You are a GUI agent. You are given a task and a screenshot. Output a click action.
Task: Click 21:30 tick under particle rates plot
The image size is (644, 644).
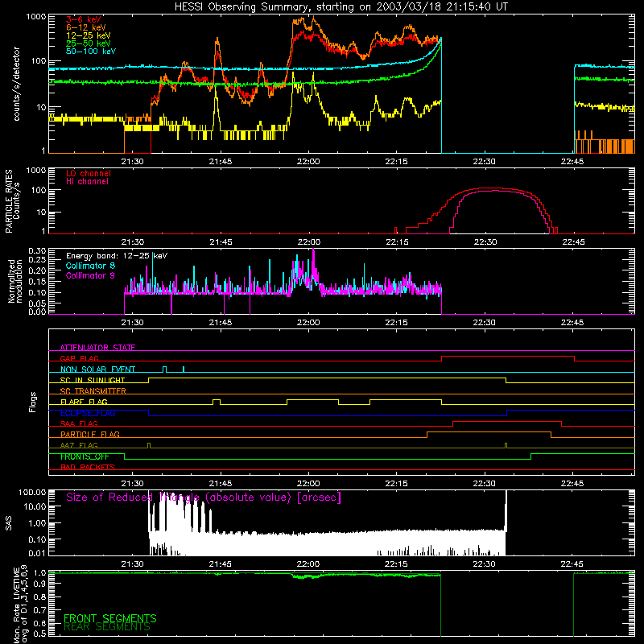[x=132, y=242]
